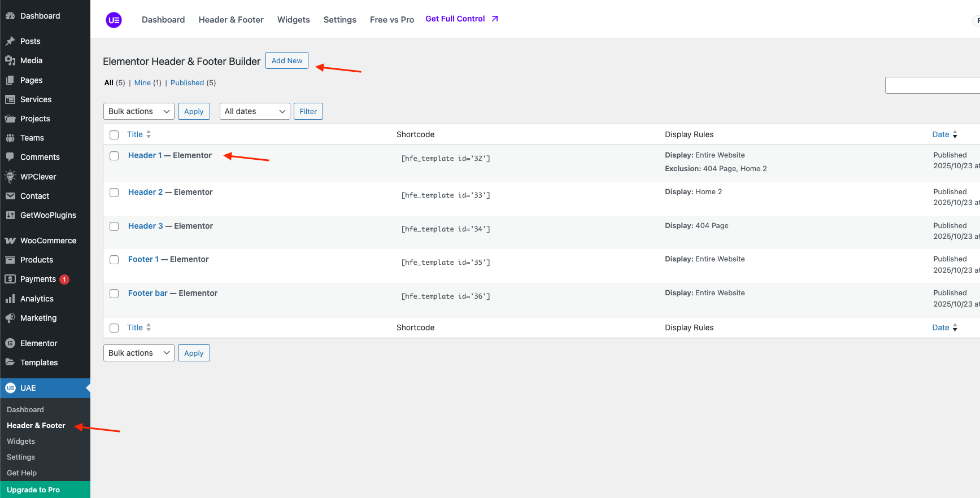Click the search templates input field
980x498 pixels.
932,85
